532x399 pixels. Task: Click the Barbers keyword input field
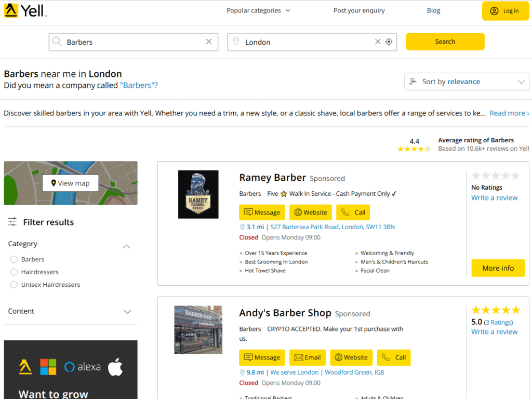(134, 42)
